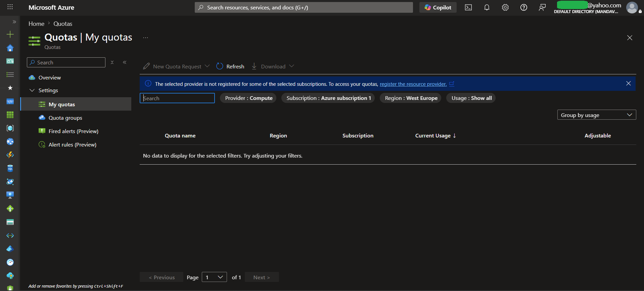Refresh the quotas list
The image size is (644, 291).
[x=230, y=66]
